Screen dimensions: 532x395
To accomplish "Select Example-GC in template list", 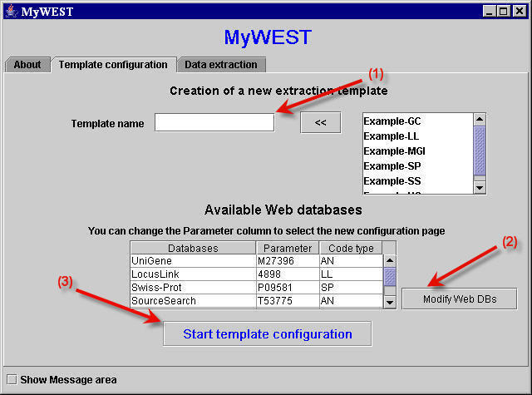I will click(x=418, y=121).
